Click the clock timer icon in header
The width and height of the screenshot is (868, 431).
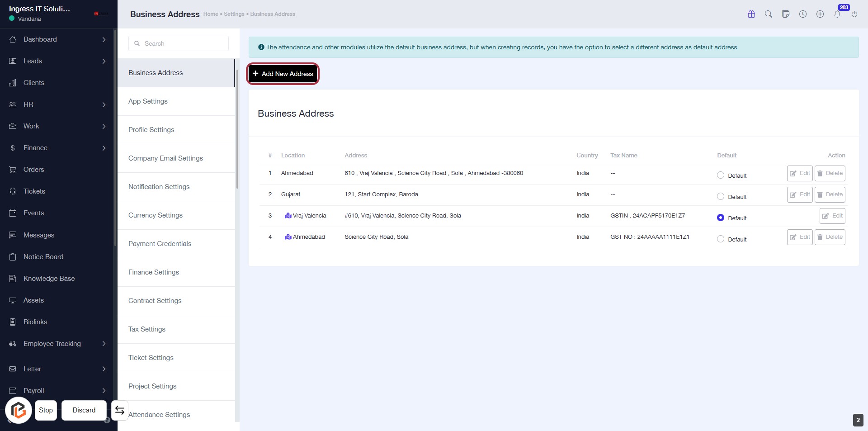point(803,14)
